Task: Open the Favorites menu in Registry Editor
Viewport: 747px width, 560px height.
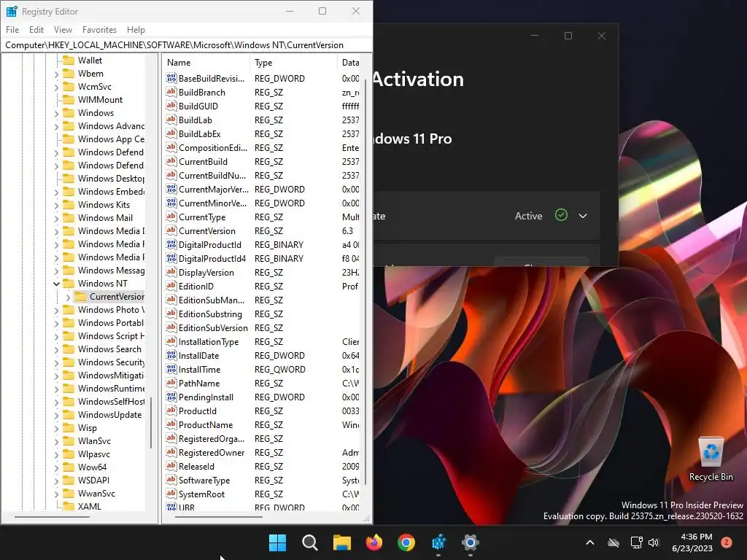Action: point(99,29)
